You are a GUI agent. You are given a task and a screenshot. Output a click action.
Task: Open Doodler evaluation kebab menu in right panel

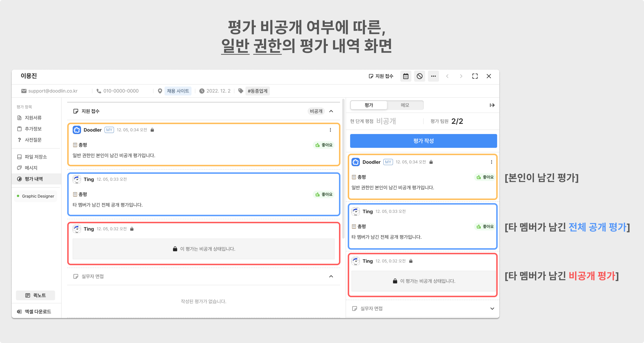[491, 162]
